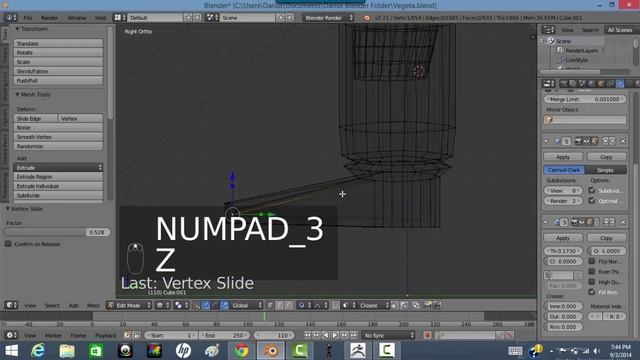640x360 pixels.
Task: Open the Extrude dropdown in Mesh Tools
Action: click(58, 168)
